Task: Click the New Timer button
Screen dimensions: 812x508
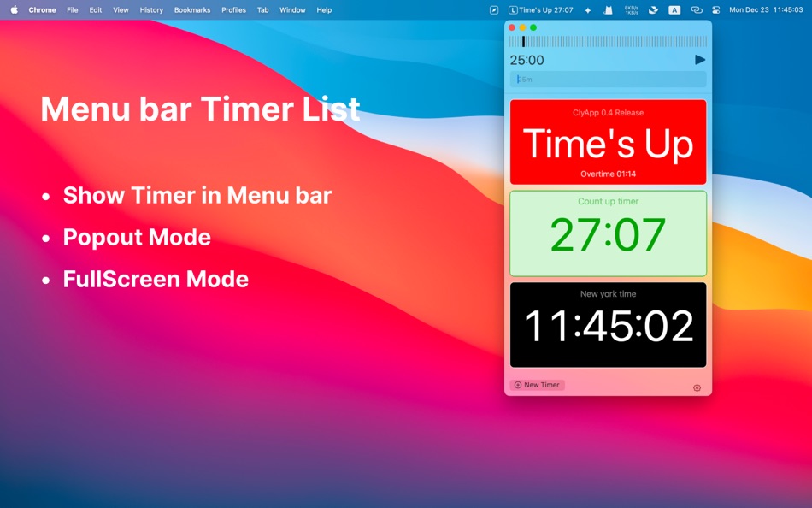Action: pyautogui.click(x=537, y=385)
